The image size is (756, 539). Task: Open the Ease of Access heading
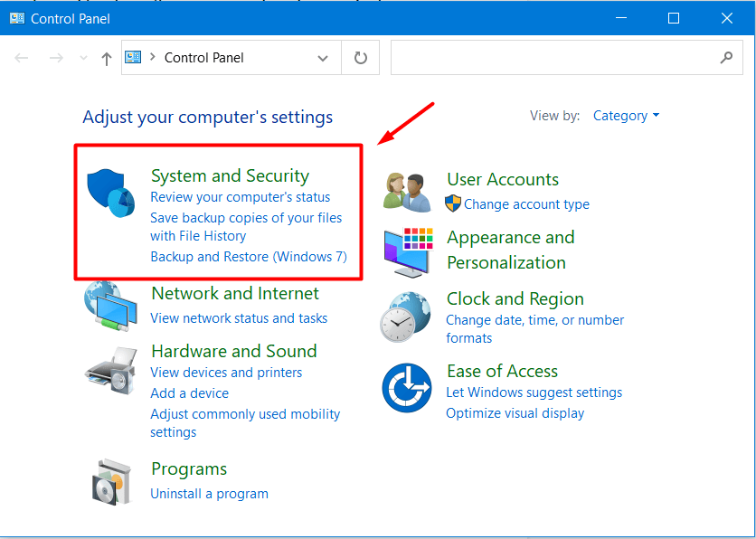(502, 371)
